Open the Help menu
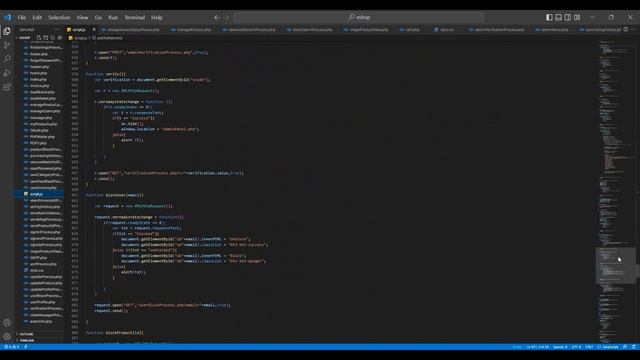Image resolution: width=640 pixels, height=360 pixels. coord(157,18)
